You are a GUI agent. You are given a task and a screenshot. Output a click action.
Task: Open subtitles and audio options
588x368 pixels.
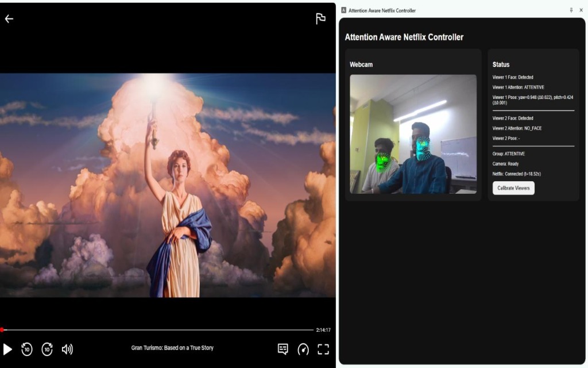point(283,349)
